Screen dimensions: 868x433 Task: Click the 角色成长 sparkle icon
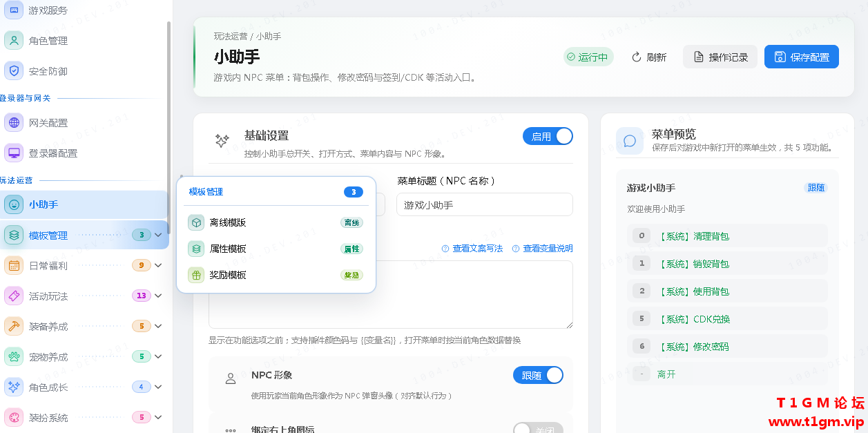point(14,387)
